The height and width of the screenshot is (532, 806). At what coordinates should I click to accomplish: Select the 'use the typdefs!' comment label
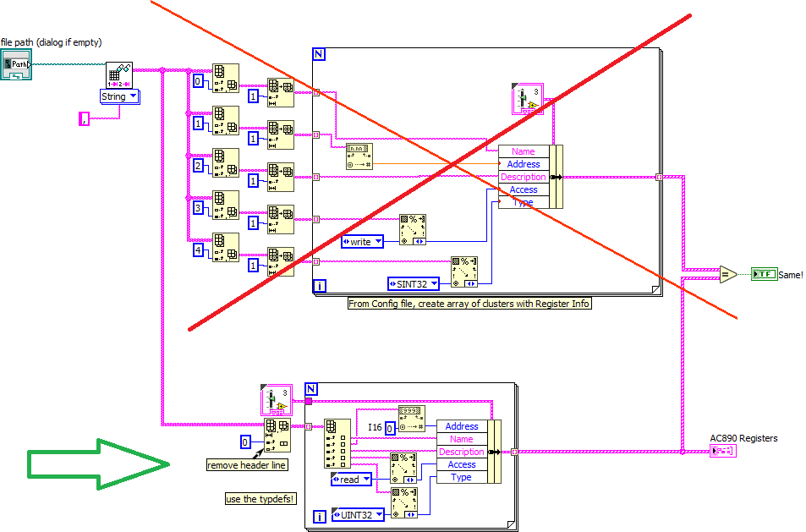coord(260,498)
